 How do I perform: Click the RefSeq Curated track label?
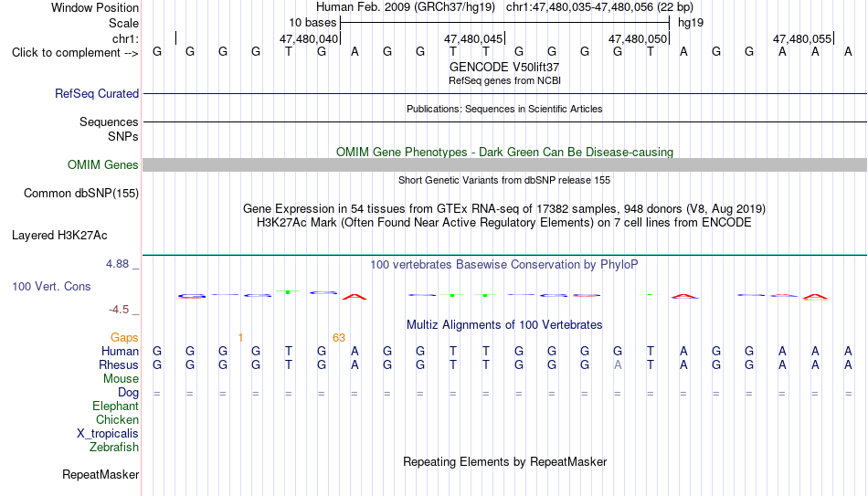click(x=97, y=93)
